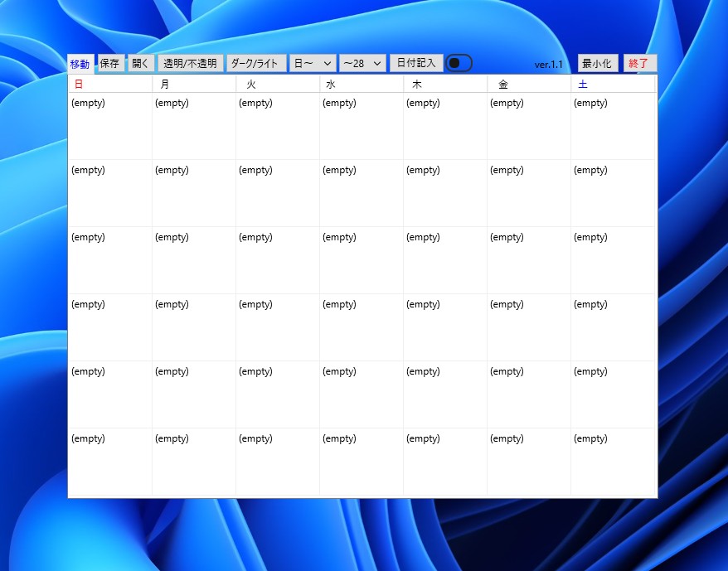This screenshot has height=571, width=728.
Task: Toggle window transparency with 透明/不透明
Action: tap(190, 64)
